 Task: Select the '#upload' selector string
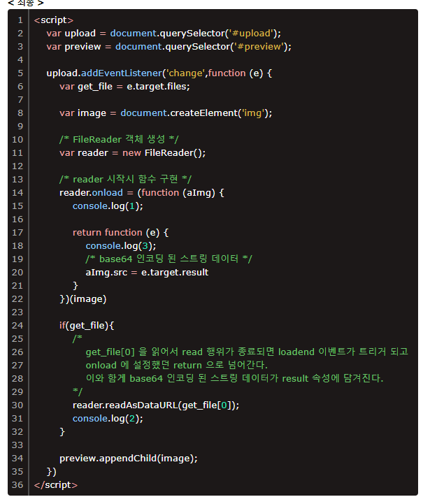tap(252, 34)
